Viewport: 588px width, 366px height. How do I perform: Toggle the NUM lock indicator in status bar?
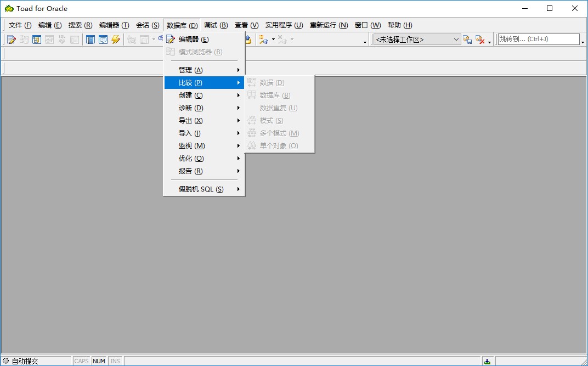99,361
